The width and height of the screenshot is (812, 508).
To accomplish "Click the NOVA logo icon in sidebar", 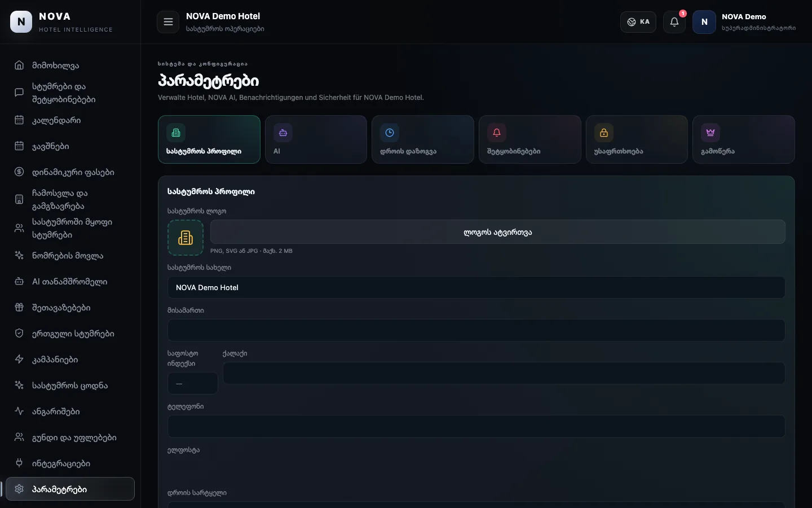I will point(21,22).
